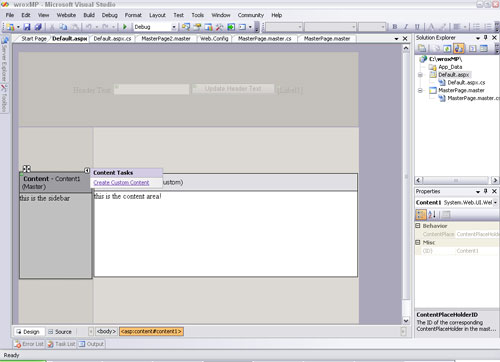Screen dimensions: 500x362
Task: Click the Save All icon
Action: (38, 27)
